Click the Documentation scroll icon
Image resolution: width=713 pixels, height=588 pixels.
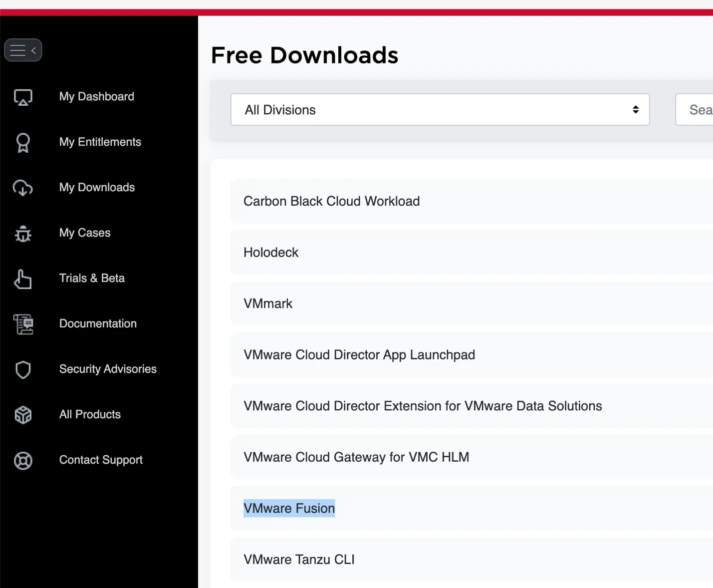[23, 324]
